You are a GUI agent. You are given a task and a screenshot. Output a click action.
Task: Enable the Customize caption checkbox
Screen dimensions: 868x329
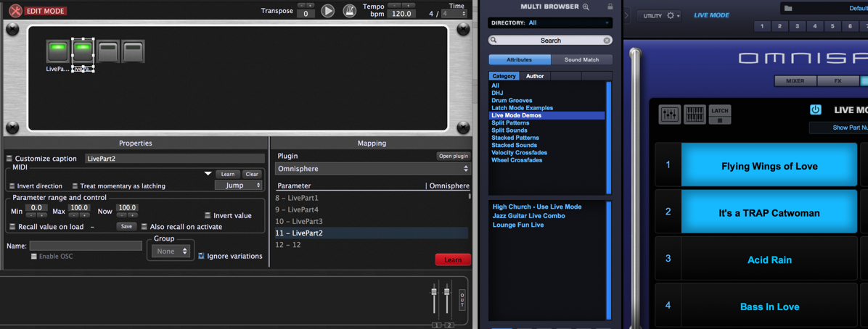[x=9, y=159]
